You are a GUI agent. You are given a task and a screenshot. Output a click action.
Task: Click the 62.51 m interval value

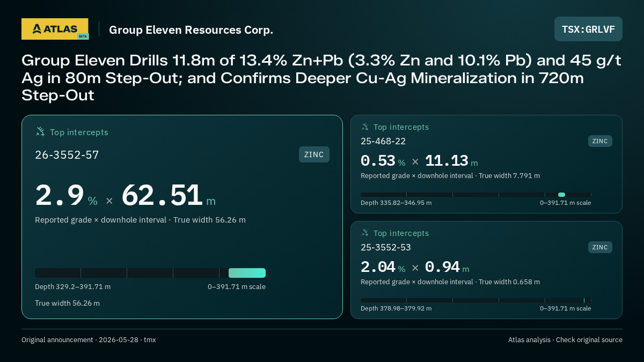(x=169, y=196)
